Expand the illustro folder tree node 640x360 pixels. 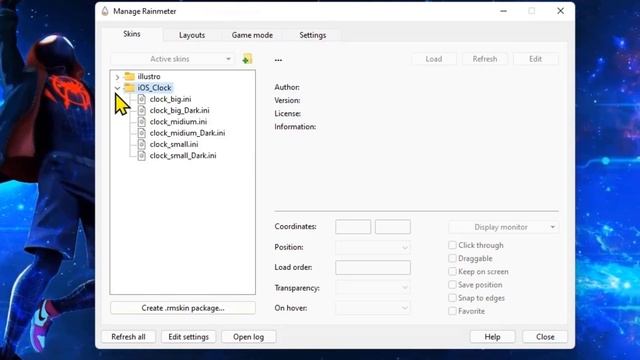117,77
